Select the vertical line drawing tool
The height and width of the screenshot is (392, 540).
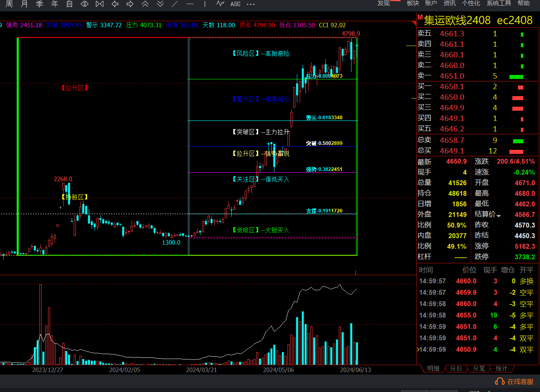[x=205, y=4]
